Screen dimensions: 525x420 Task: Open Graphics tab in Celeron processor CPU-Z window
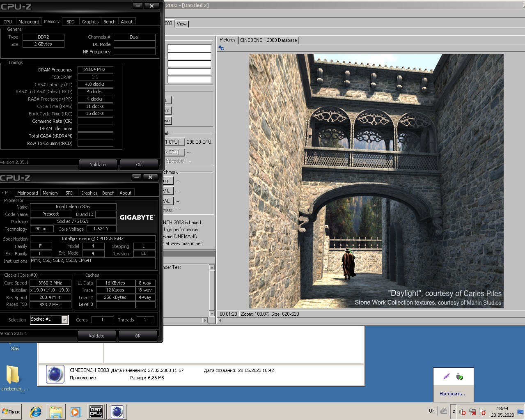click(89, 193)
